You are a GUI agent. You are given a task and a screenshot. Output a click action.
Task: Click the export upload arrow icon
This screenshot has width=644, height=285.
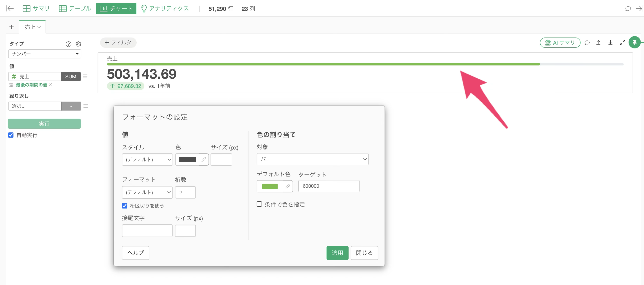tap(598, 43)
